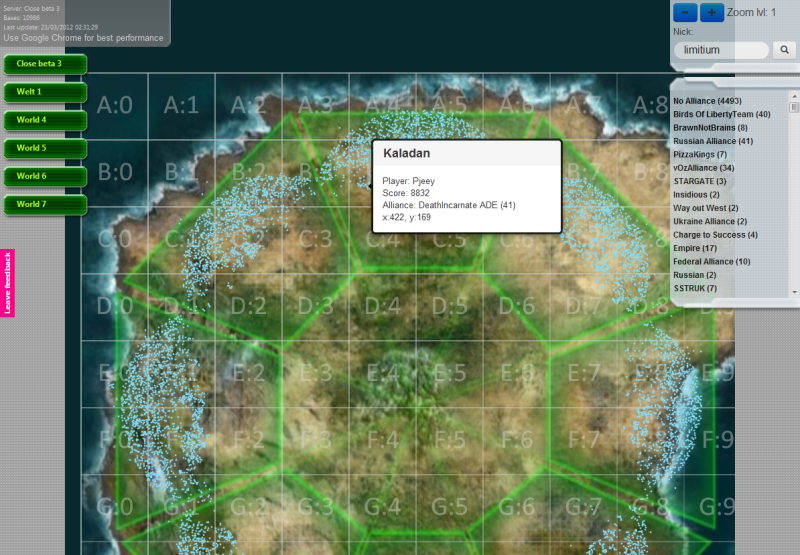This screenshot has height=555, width=800.
Task: Select the Welt 1 server button
Action: pyautogui.click(x=45, y=92)
